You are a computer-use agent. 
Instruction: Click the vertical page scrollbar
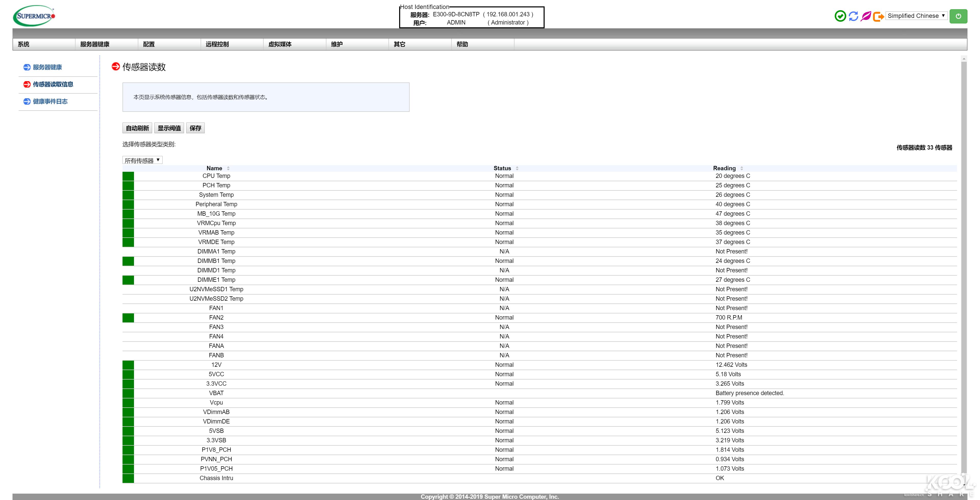(x=964, y=266)
